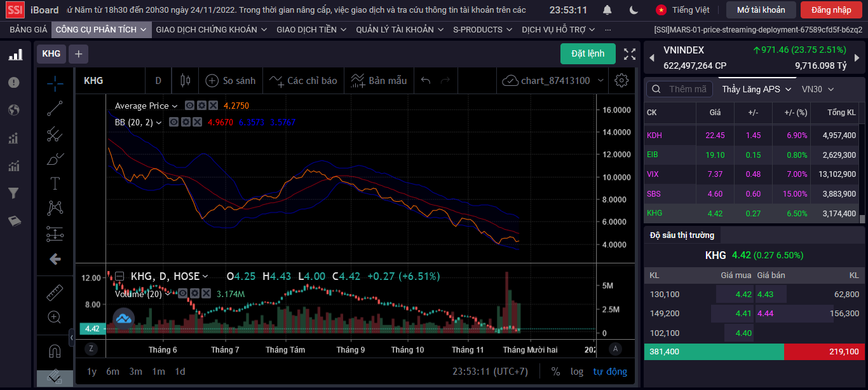Select the D timeframe interval
The image size is (868, 390).
tap(158, 81)
